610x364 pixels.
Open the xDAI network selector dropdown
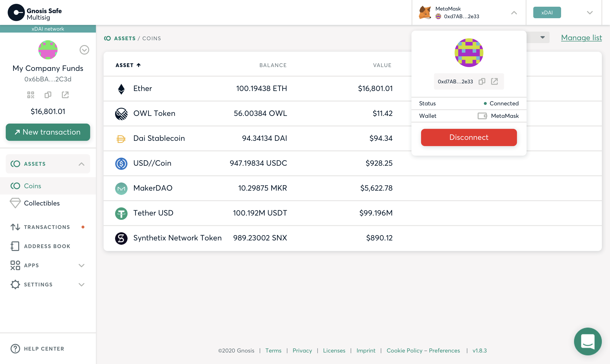(x=590, y=12)
